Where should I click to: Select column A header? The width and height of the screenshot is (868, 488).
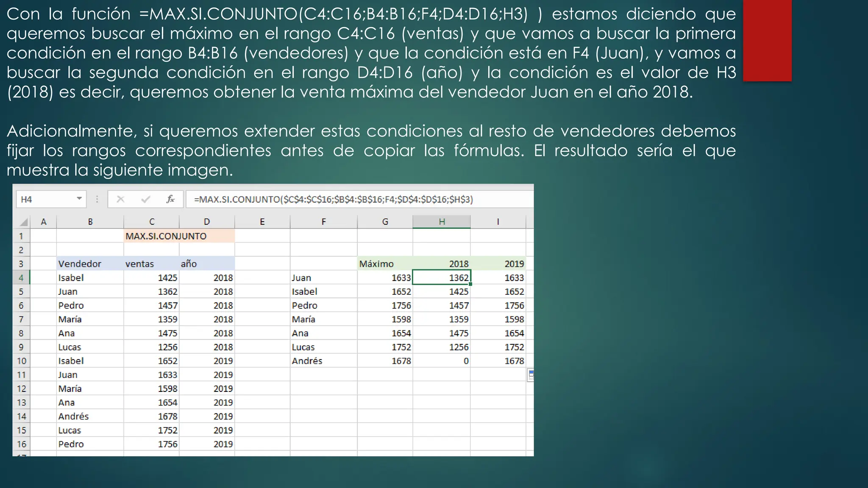43,222
